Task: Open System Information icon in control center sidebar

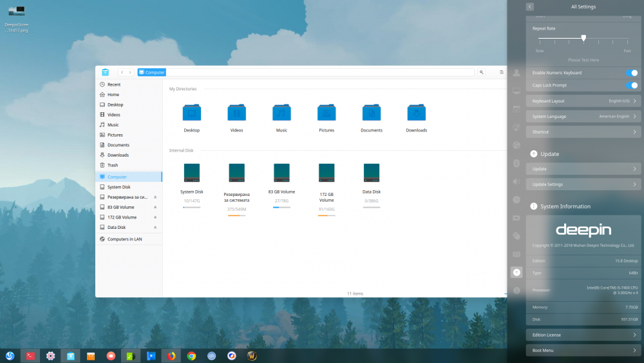Action: click(x=516, y=290)
